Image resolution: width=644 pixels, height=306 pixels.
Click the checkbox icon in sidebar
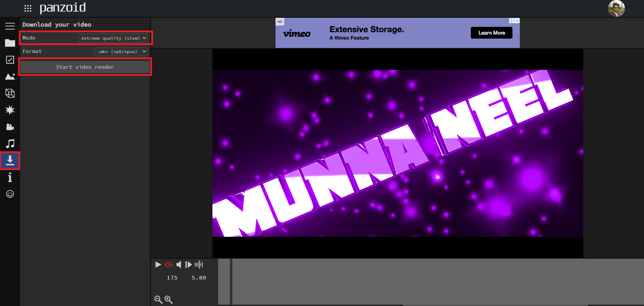(x=10, y=60)
